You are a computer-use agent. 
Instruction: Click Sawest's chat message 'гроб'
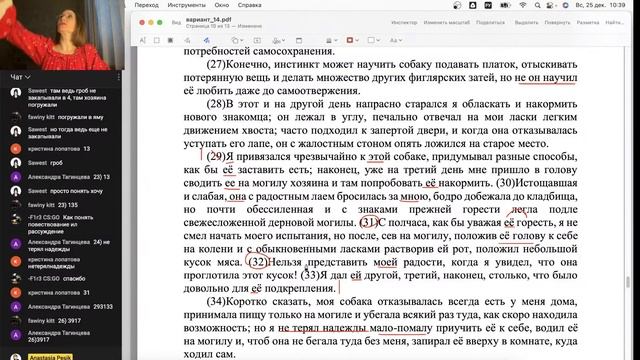[x=56, y=163]
